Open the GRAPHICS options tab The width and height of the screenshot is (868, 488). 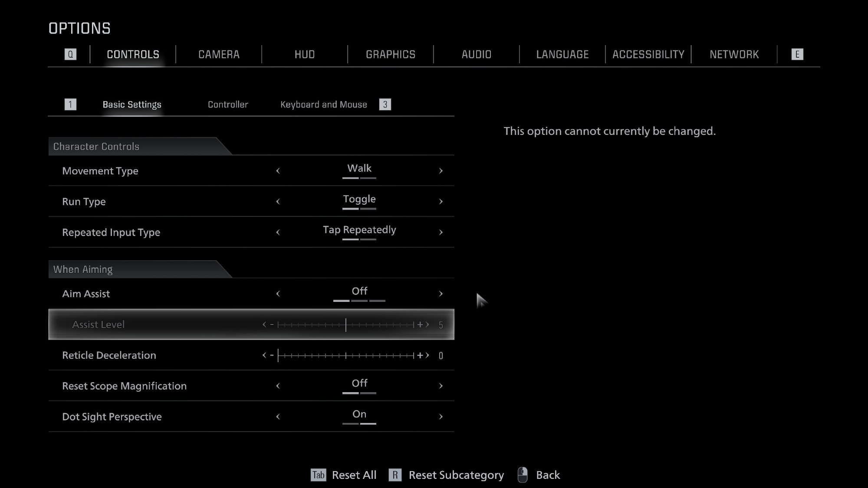(x=390, y=54)
